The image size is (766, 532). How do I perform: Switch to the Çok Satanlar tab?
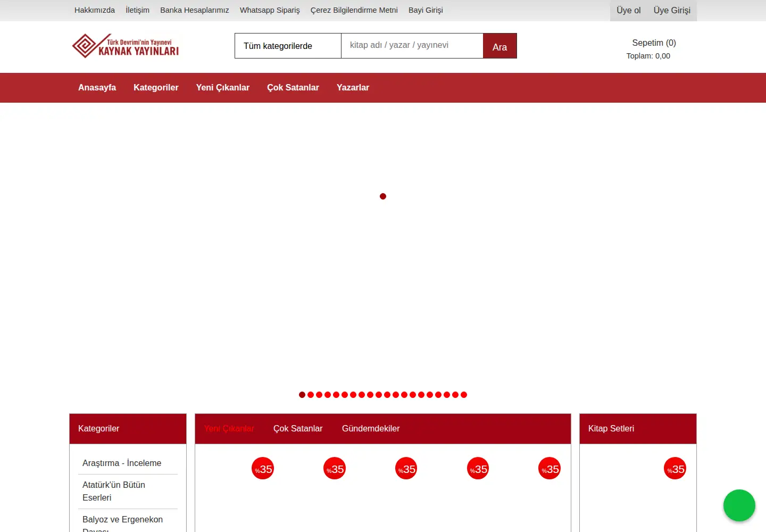click(x=298, y=429)
